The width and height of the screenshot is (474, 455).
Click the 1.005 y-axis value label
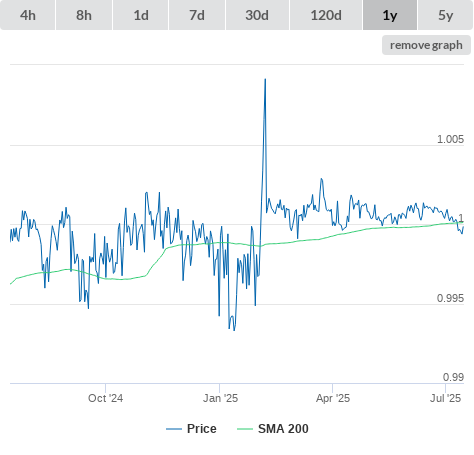coord(450,139)
